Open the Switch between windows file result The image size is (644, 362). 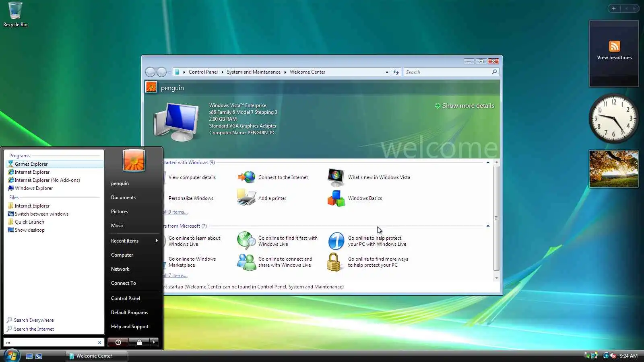(38, 214)
